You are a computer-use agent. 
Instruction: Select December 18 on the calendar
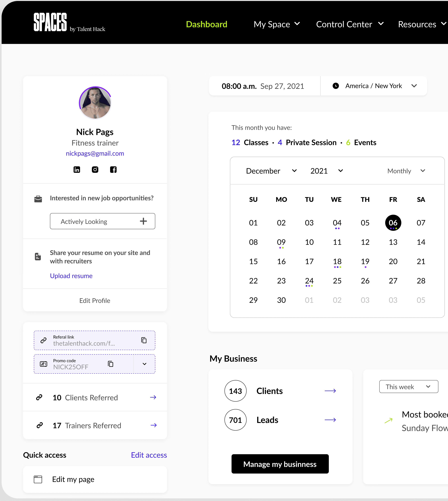click(337, 261)
